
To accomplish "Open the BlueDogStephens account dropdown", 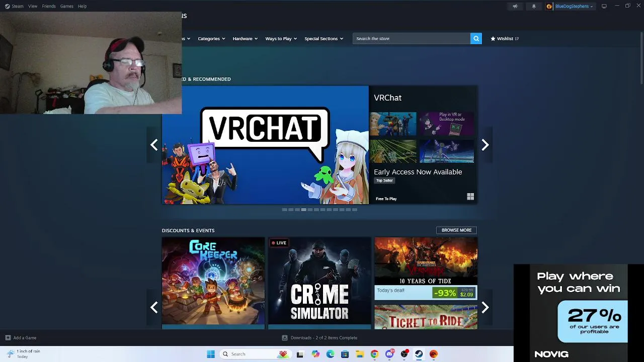I will pyautogui.click(x=574, y=6).
